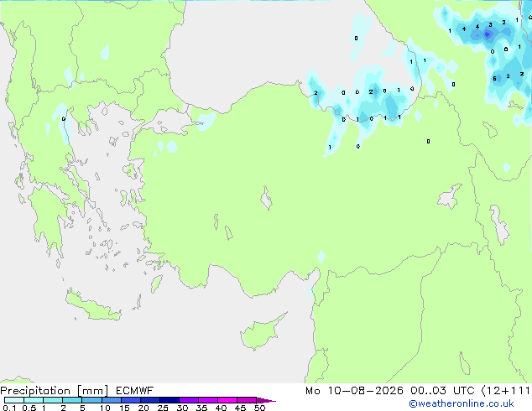532x411 pixels.
Task: Open the weatheronline.co.uk copyright link
Action: [x=462, y=403]
